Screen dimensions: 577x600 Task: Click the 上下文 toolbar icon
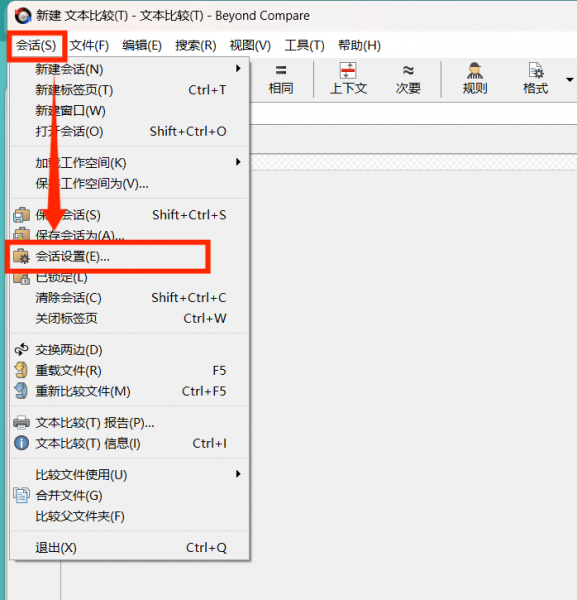[348, 80]
